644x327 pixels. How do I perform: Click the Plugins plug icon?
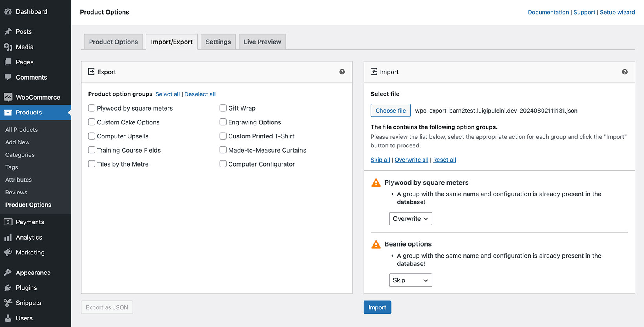pyautogui.click(x=8, y=287)
